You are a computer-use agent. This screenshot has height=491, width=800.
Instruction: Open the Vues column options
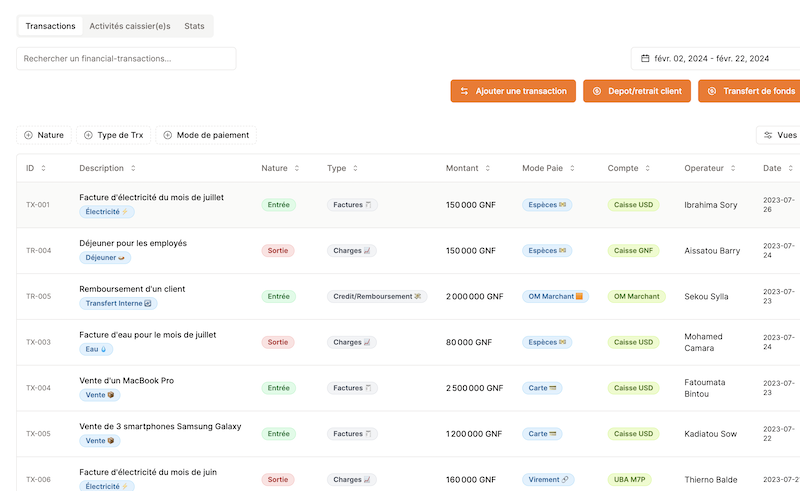click(x=779, y=135)
